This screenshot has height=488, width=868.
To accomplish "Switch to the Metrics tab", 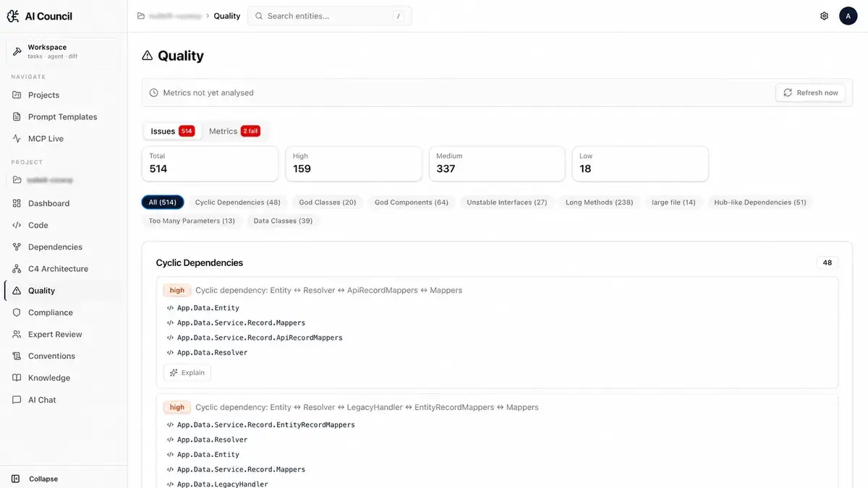I will pyautogui.click(x=234, y=131).
